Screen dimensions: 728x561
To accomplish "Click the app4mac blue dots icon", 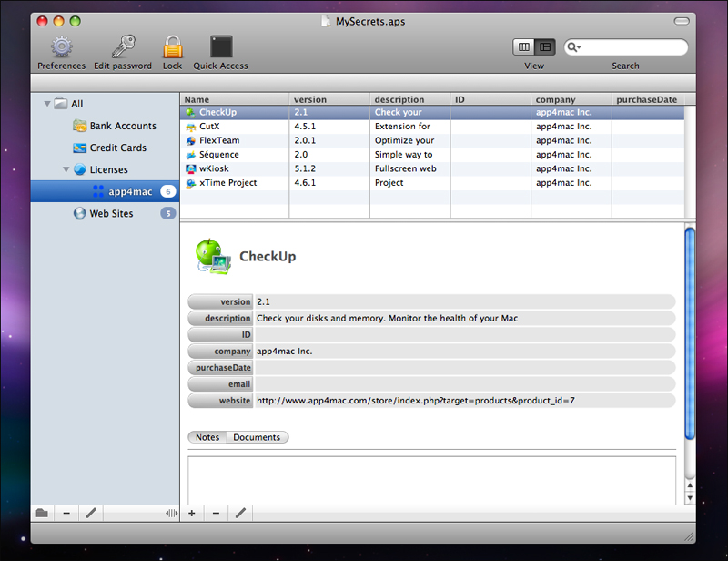I will point(98,191).
